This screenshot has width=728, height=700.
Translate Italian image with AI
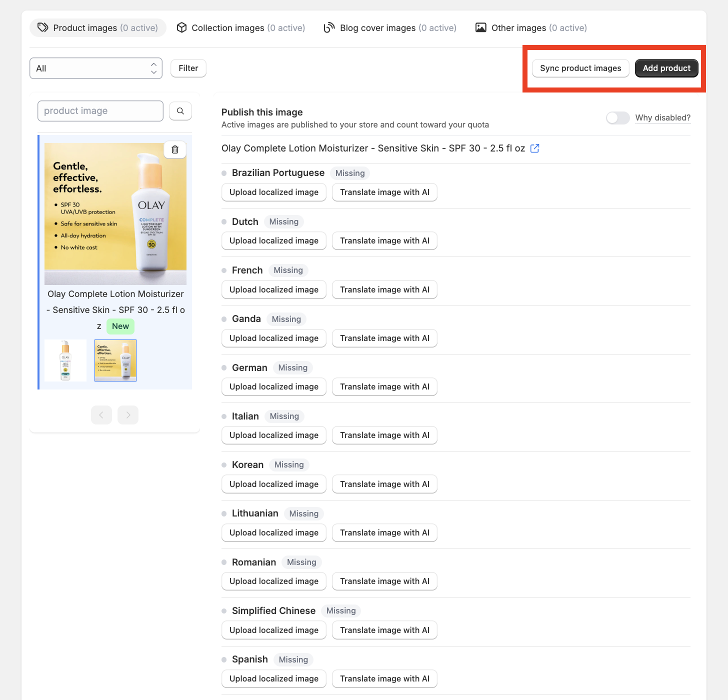pos(384,435)
